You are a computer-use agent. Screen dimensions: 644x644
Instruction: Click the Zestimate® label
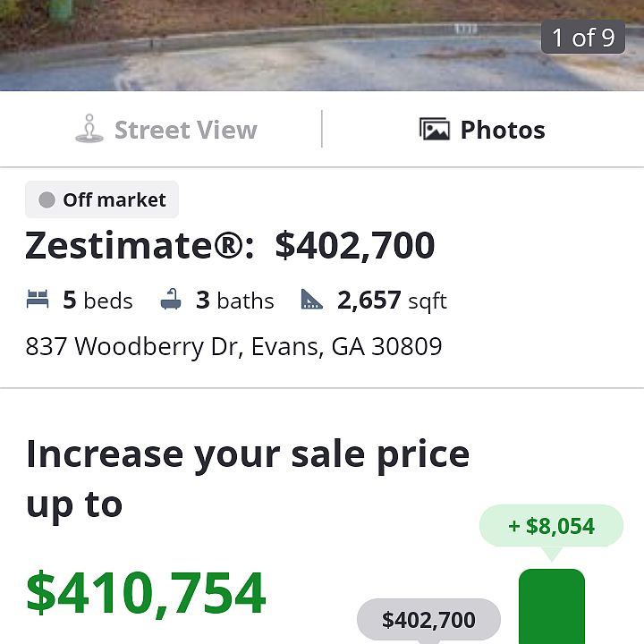click(140, 246)
